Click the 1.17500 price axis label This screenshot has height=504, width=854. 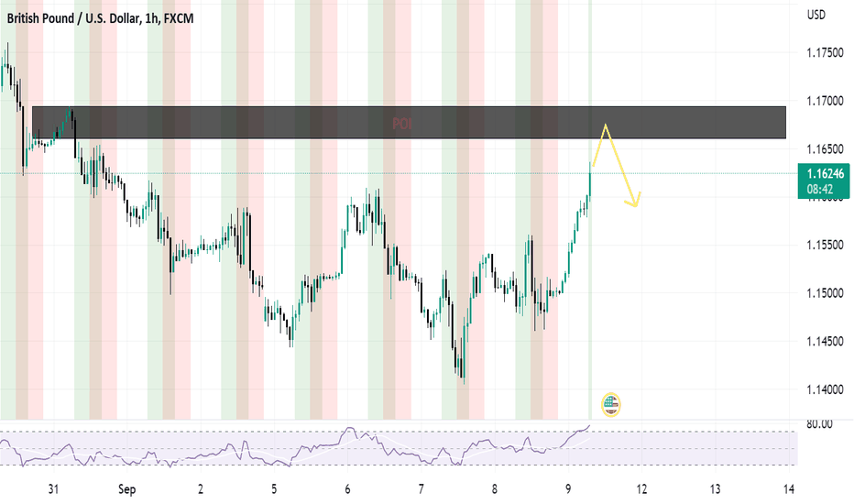pyautogui.click(x=825, y=53)
